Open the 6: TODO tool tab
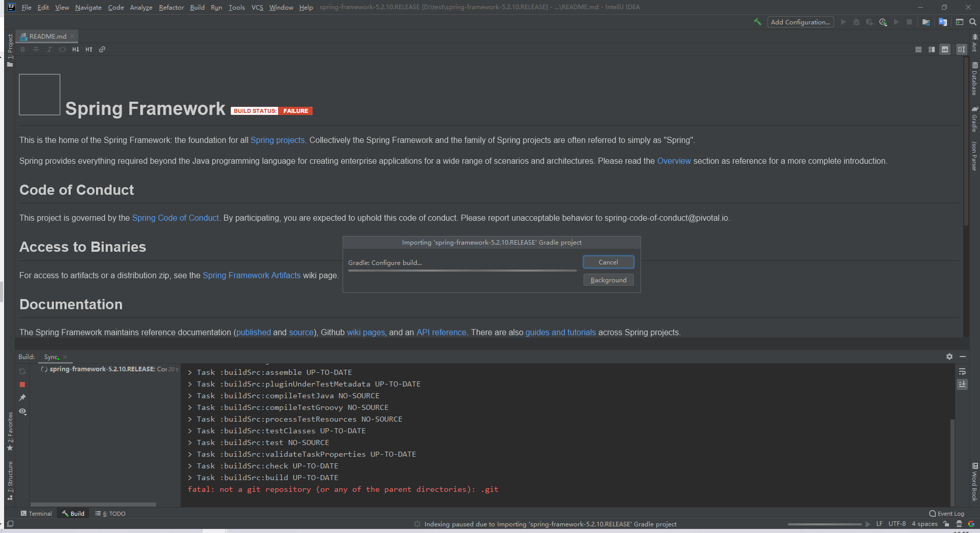This screenshot has width=980, height=533. point(110,514)
